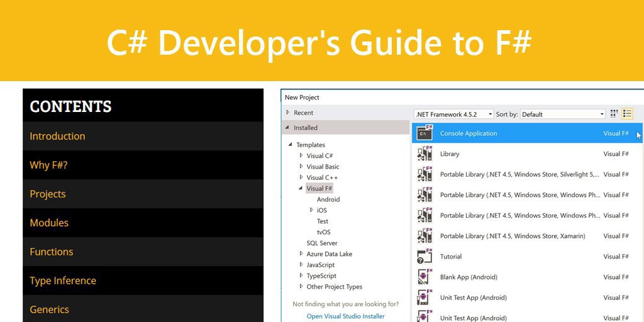This screenshot has height=322, width=644.
Task: Open the Sort by Default dropdown
Action: pyautogui.click(x=563, y=114)
